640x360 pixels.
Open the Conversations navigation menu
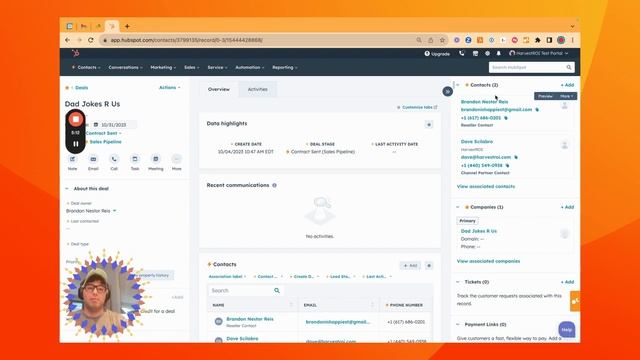pyautogui.click(x=125, y=67)
